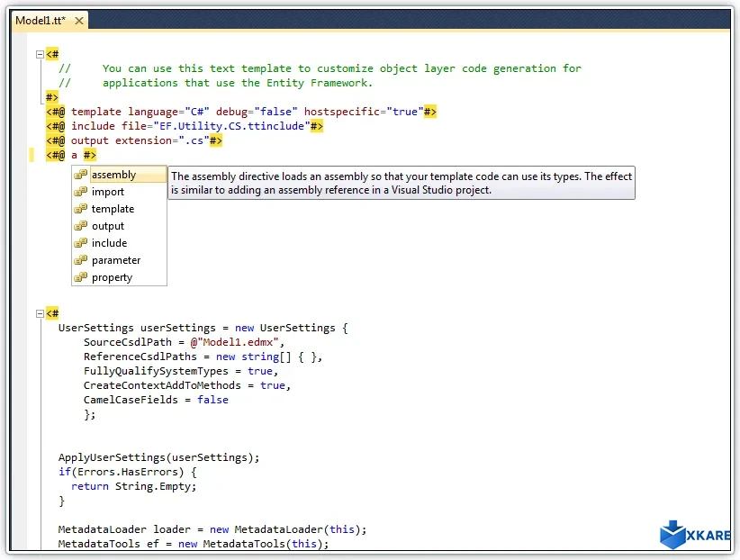This screenshot has height=560, width=740.
Task: Choose import in the completion list
Action: 120,191
